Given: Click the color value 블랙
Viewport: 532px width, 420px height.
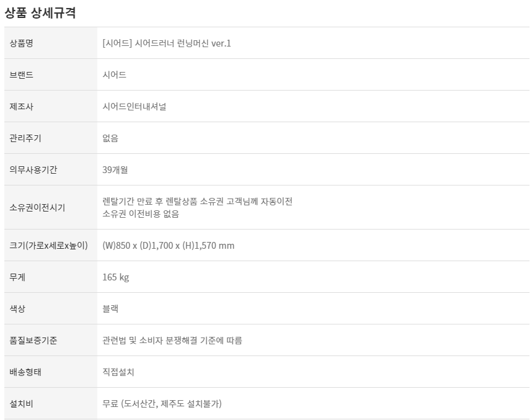Looking at the screenshot, I should tap(110, 309).
